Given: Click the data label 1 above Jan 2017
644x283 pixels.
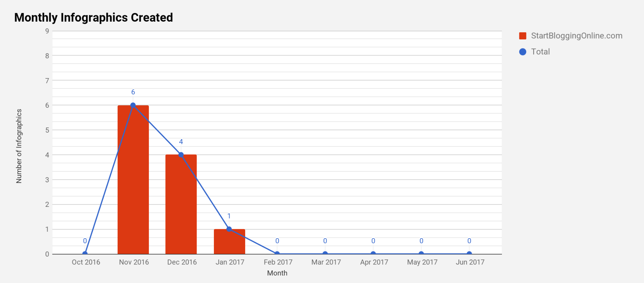Looking at the screenshot, I should 229,216.
